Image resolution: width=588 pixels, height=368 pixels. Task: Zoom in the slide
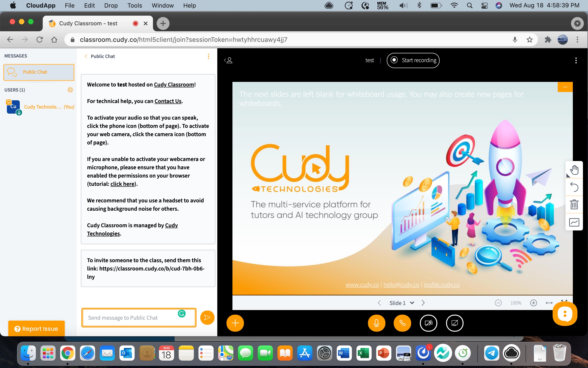coord(533,303)
